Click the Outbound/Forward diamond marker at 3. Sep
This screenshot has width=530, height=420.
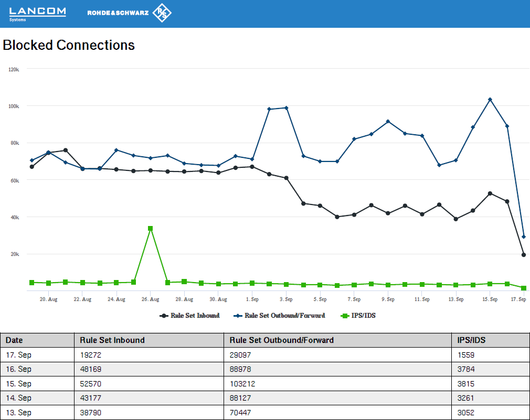pos(286,108)
